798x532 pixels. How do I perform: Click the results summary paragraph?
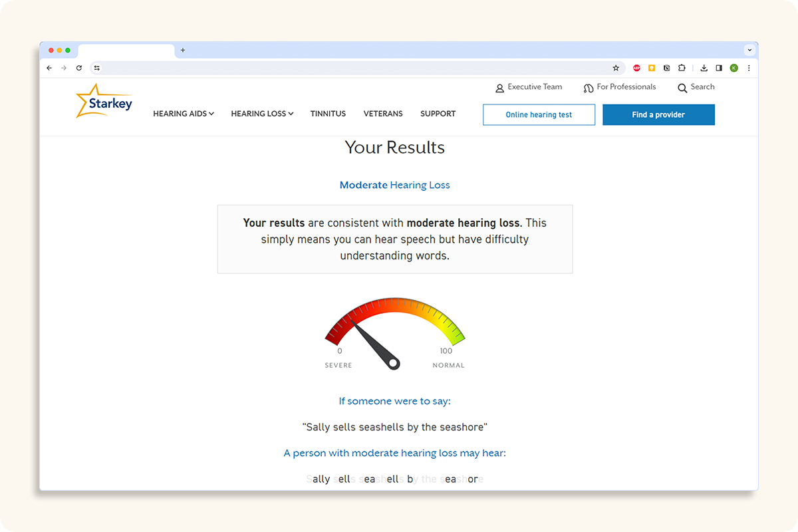click(395, 239)
